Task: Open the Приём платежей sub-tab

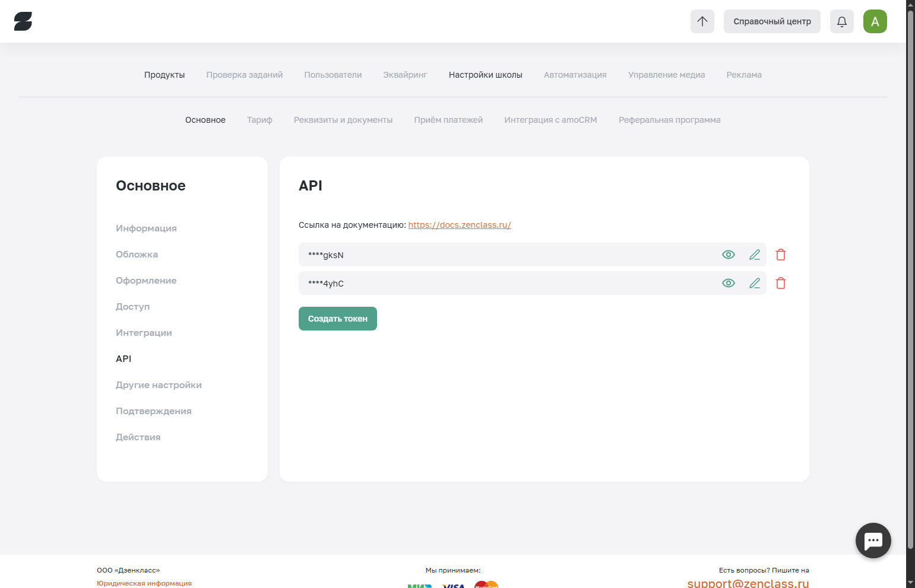Action: click(448, 120)
